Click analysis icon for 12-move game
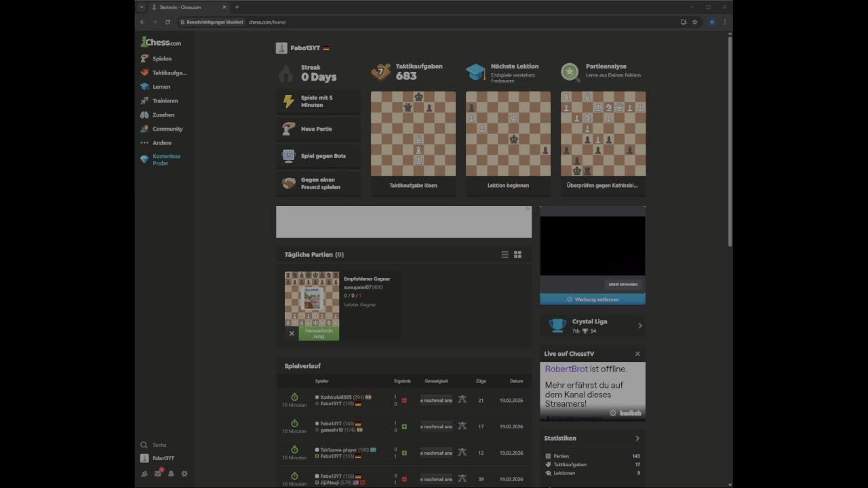This screenshot has width=868, height=488. 462,453
